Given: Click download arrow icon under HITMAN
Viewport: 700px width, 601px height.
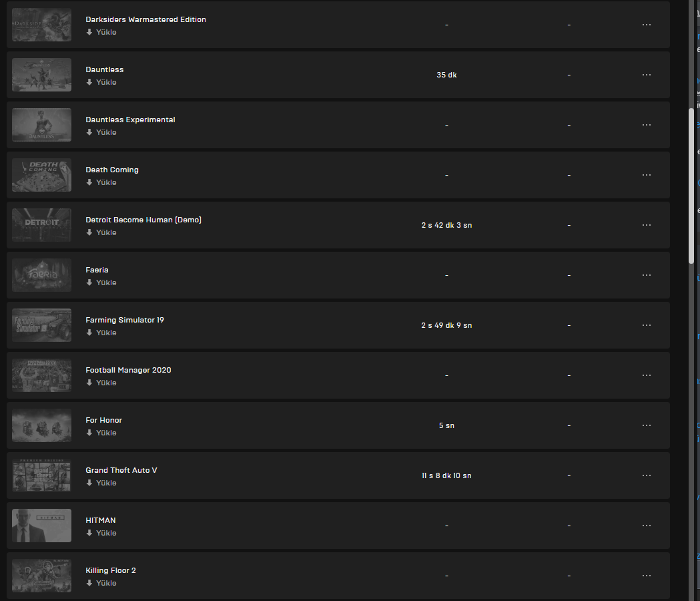Looking at the screenshot, I should 89,533.
